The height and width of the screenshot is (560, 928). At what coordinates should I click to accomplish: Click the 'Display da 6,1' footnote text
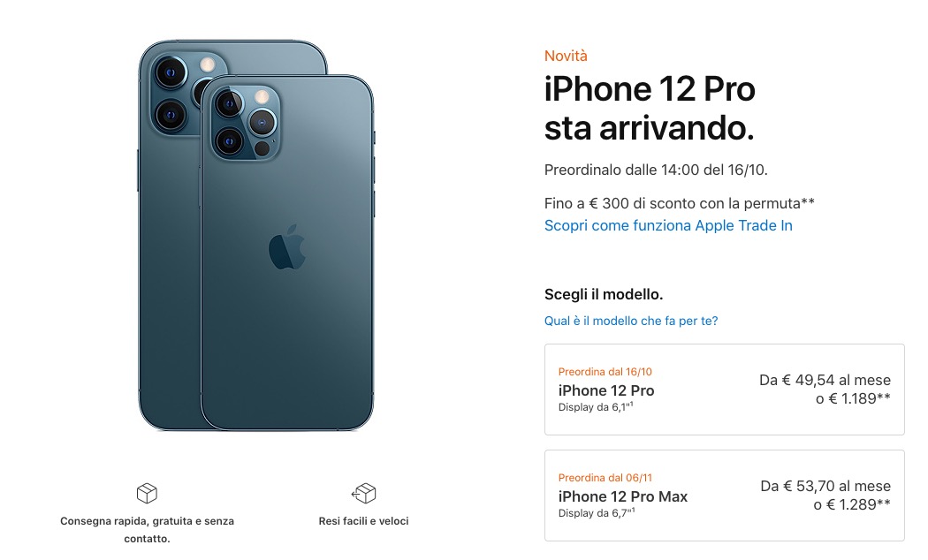coord(596,407)
